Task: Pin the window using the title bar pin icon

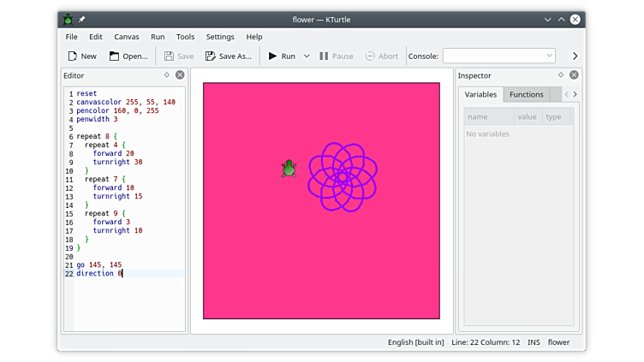Action: pos(82,19)
